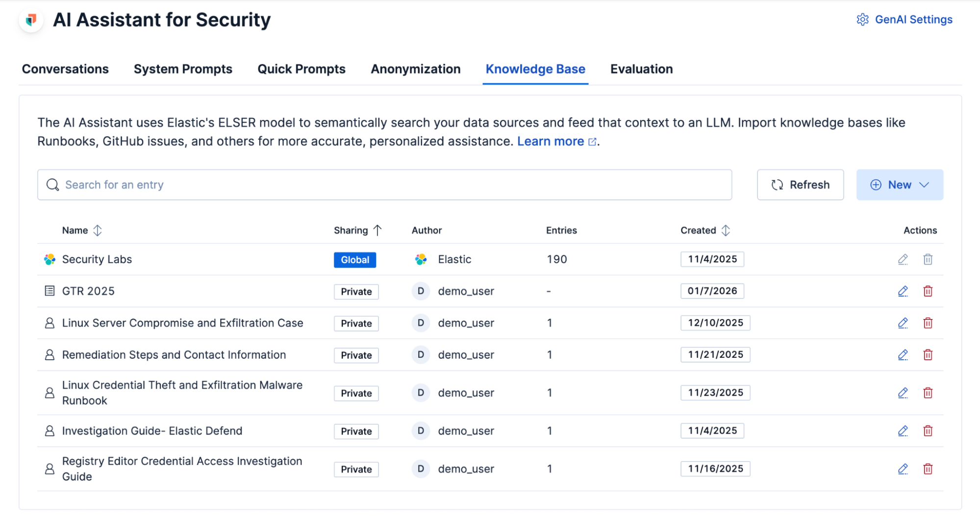
Task: Click Registry Editor Credential Access Investigation Guide name
Action: 182,469
